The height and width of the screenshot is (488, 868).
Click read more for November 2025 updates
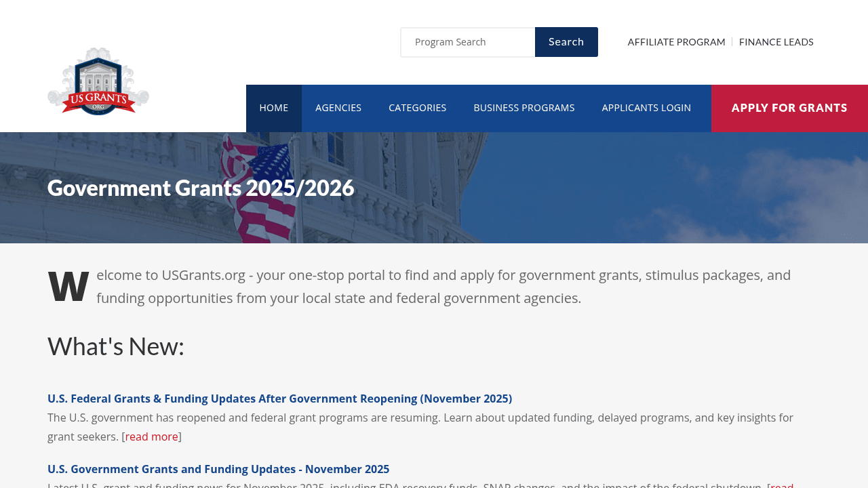point(781,485)
